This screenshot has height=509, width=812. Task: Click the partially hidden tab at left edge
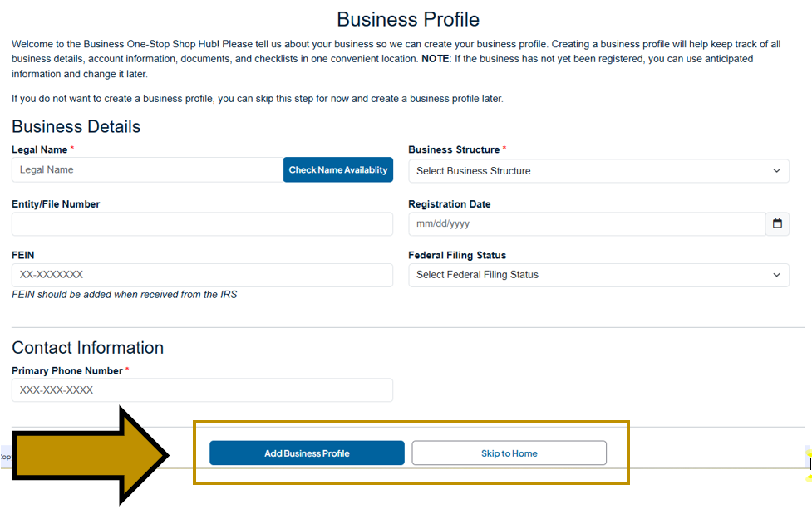[4, 455]
